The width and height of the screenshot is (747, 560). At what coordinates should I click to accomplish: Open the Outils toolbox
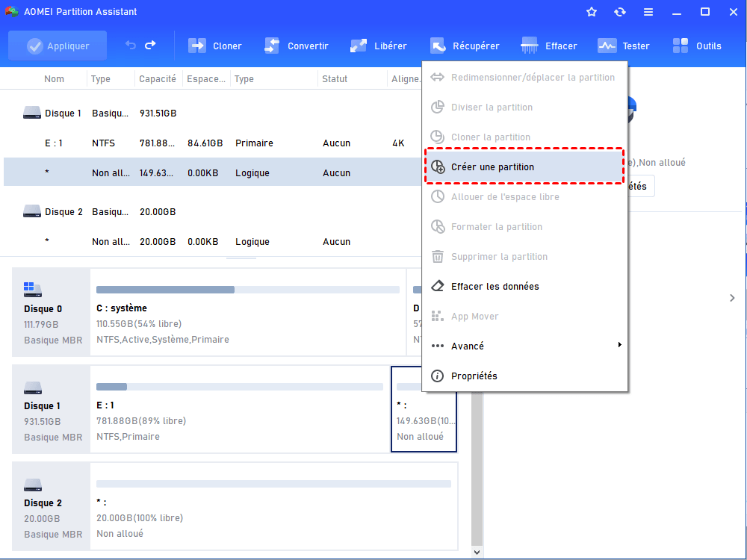[681, 46]
